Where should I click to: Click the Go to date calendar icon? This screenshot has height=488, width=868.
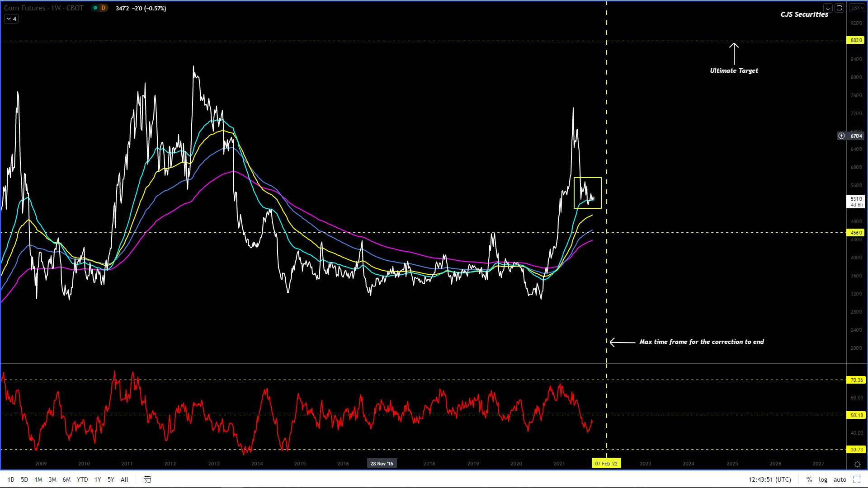tap(147, 479)
